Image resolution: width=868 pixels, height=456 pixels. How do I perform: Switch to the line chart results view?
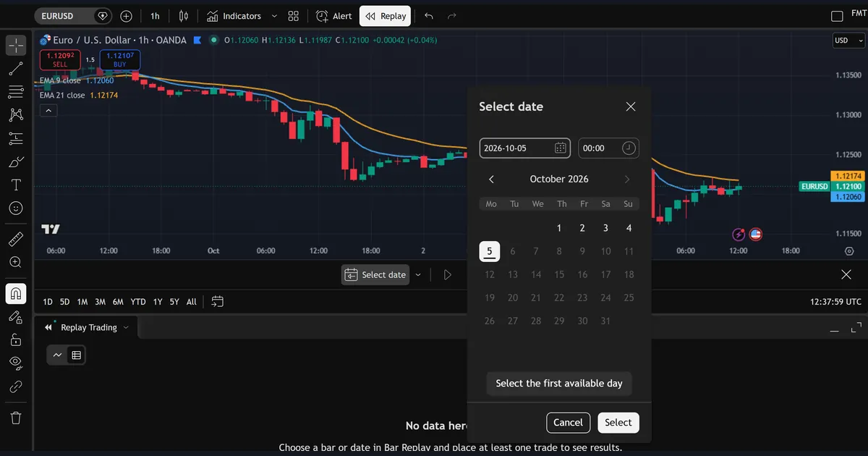(x=57, y=355)
